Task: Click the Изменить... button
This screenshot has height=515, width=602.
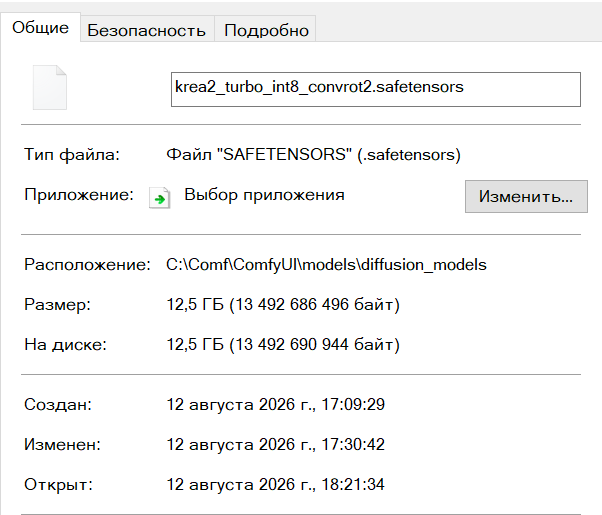Action: (x=526, y=196)
